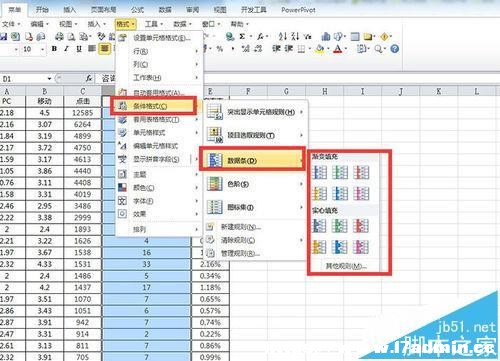Switch to the PowerPivot ribbon tab
Screen dimensions: 500x361
pyautogui.click(x=298, y=10)
